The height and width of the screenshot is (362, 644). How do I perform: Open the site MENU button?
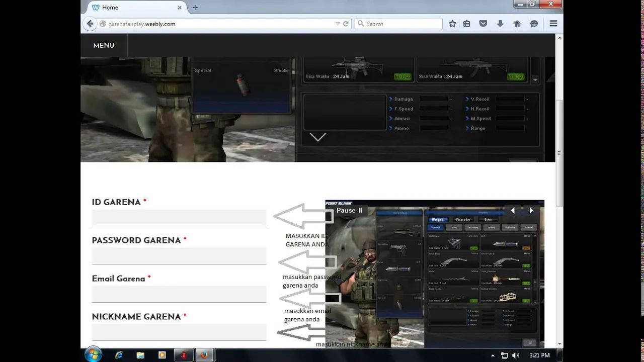click(x=104, y=45)
